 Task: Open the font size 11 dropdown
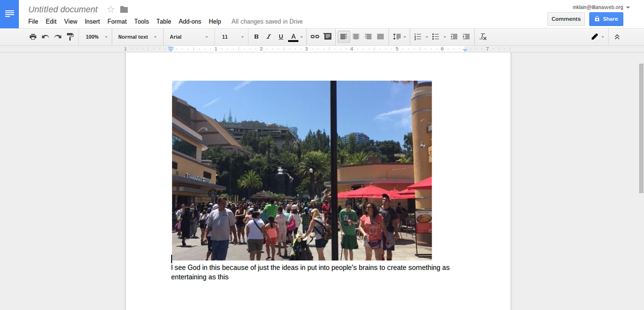click(232, 37)
